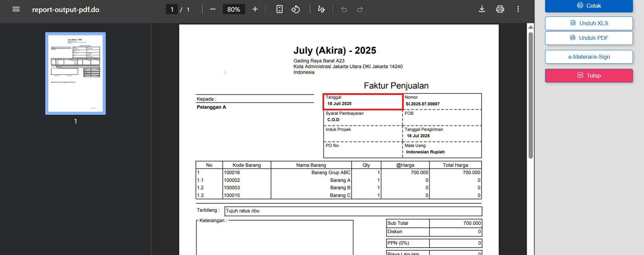Click the Kode Barang column header
This screenshot has width=644, height=255.
pyautogui.click(x=247, y=165)
